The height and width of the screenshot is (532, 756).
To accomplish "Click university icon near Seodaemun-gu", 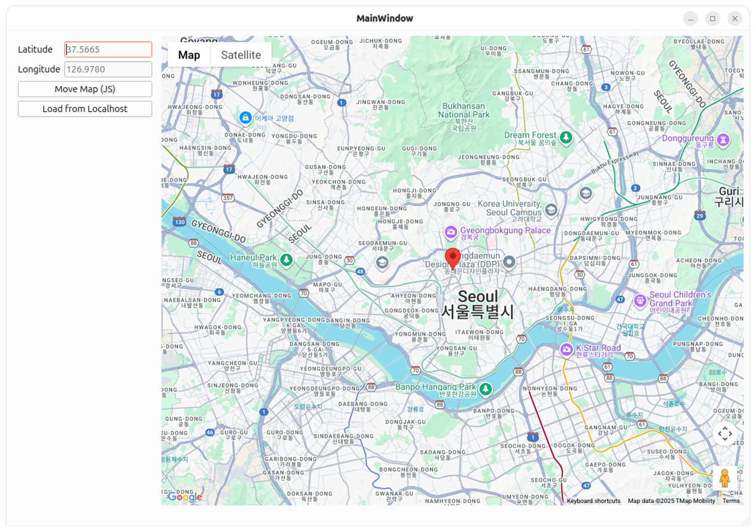I will [x=382, y=262].
